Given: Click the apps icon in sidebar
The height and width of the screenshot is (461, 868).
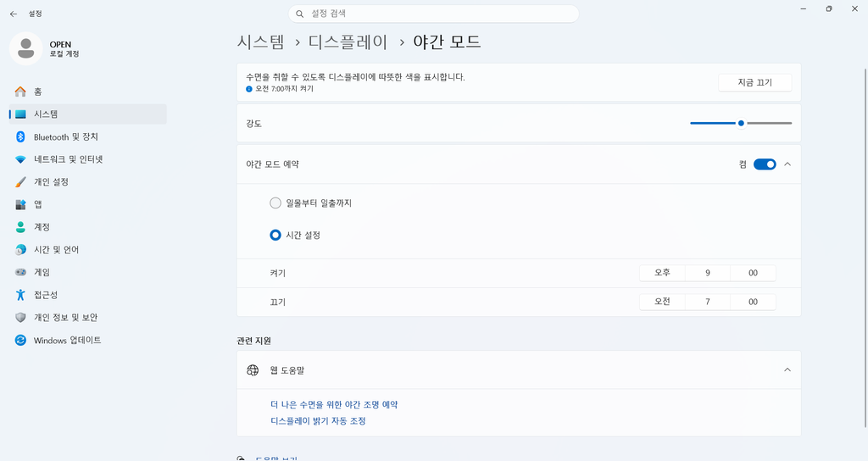Looking at the screenshot, I should tap(20, 205).
